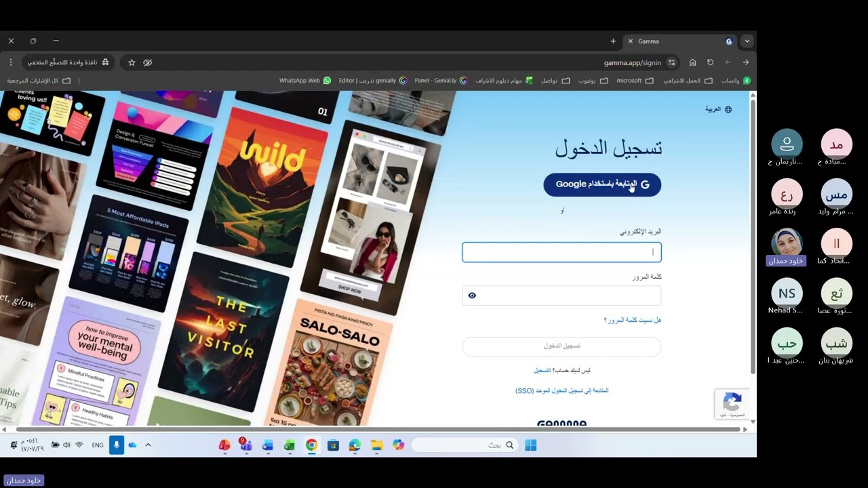Open the Panel - Genial.ly bookmark

click(441, 81)
